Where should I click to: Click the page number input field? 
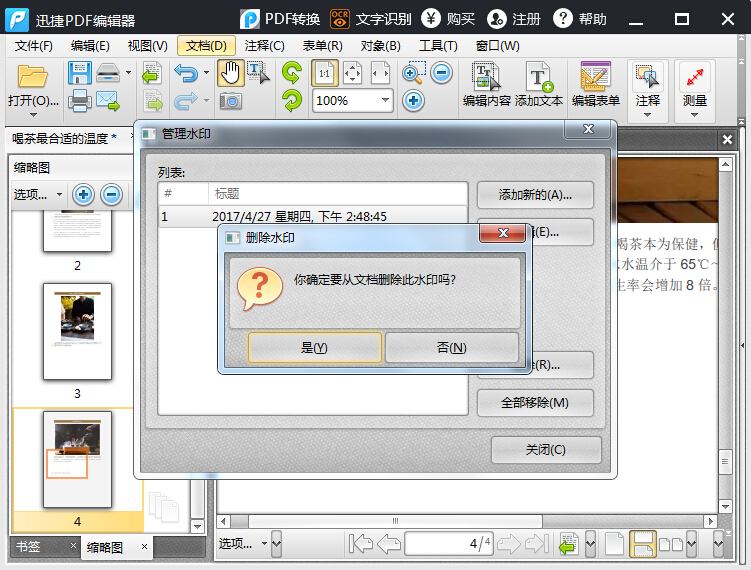click(448, 544)
